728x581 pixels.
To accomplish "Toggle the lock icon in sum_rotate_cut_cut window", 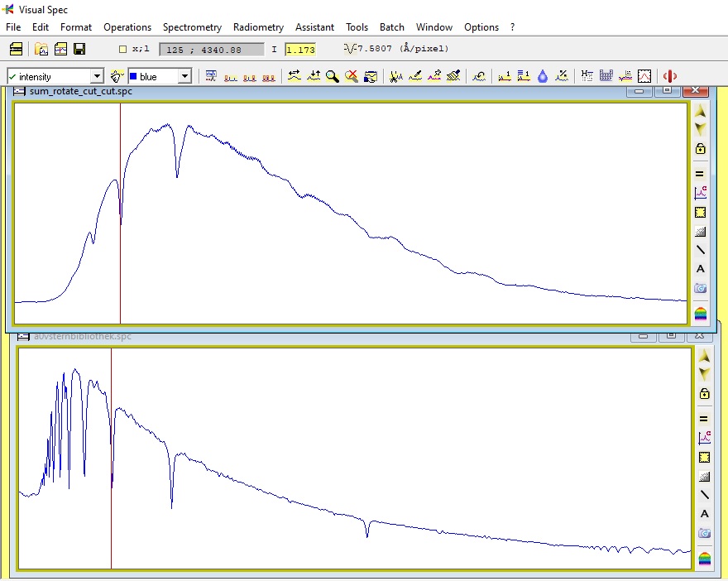I will tap(700, 149).
